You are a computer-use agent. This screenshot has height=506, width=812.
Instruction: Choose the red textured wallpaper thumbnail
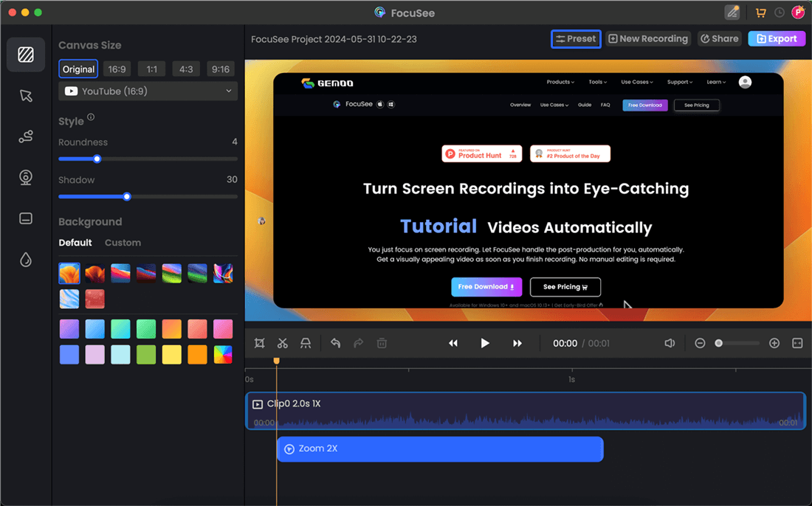tap(94, 299)
